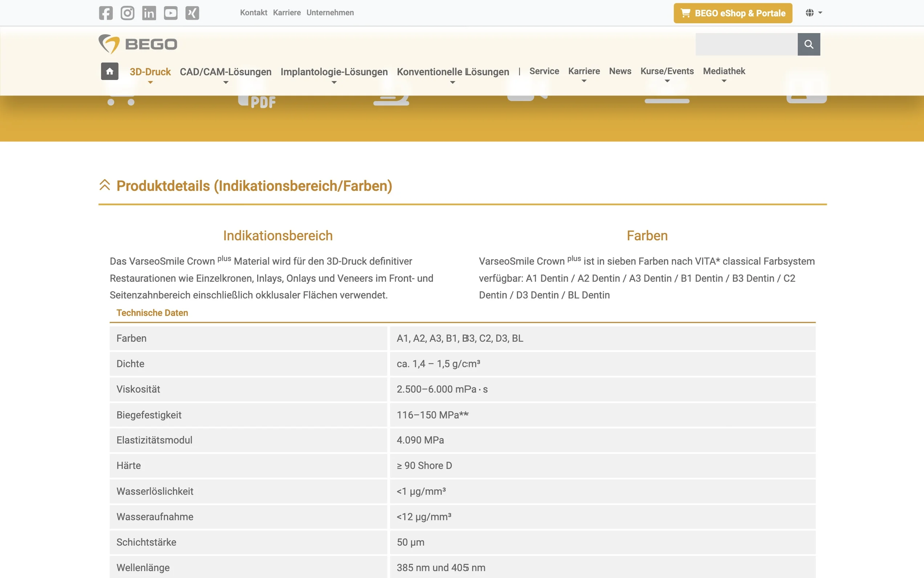Image resolution: width=924 pixels, height=578 pixels.
Task: Open the YouTube icon link
Action: [171, 13]
